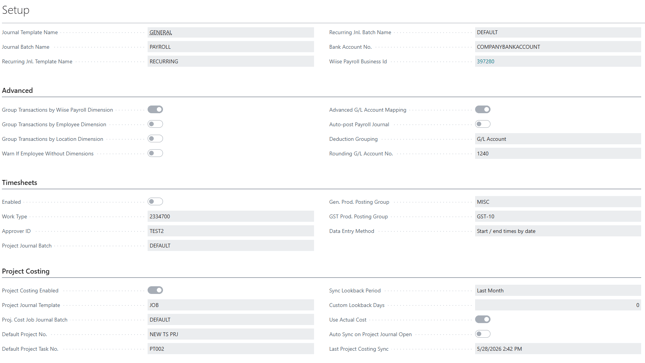This screenshot has width=645, height=363.
Task: Click Work Type field 2334700
Action: [x=231, y=216]
